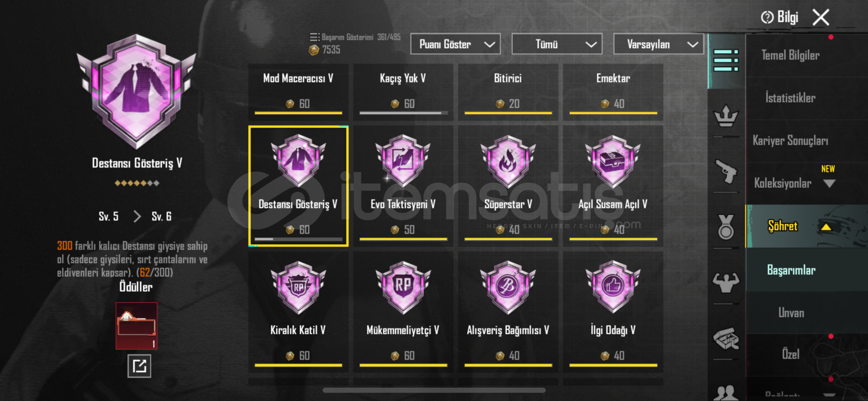This screenshot has width=868, height=401.
Task: Open the reward crate thumbnail under Ödüller
Action: click(x=136, y=326)
